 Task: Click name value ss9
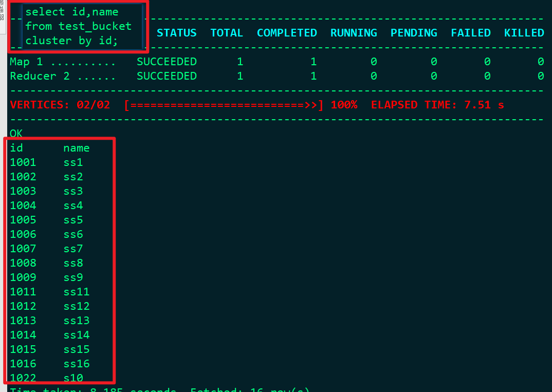[x=73, y=277]
